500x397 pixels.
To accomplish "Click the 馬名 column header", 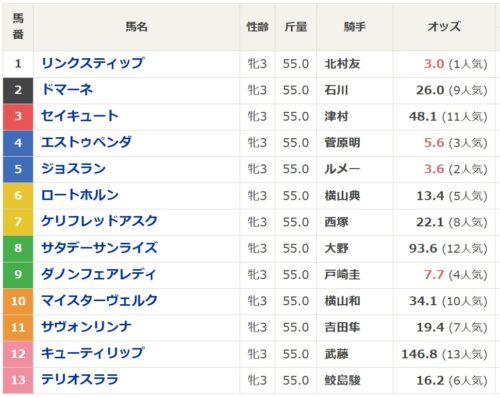I will point(136,27).
